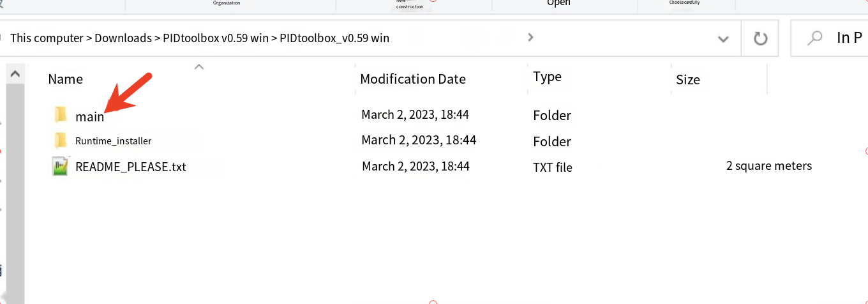Select the Runtime_installer folder icon
The image size is (868, 304).
pyautogui.click(x=61, y=141)
